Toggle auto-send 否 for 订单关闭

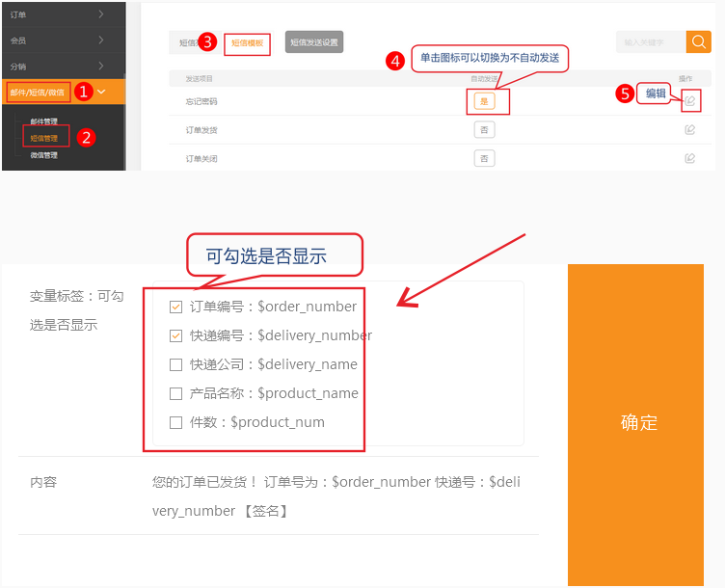tap(484, 158)
